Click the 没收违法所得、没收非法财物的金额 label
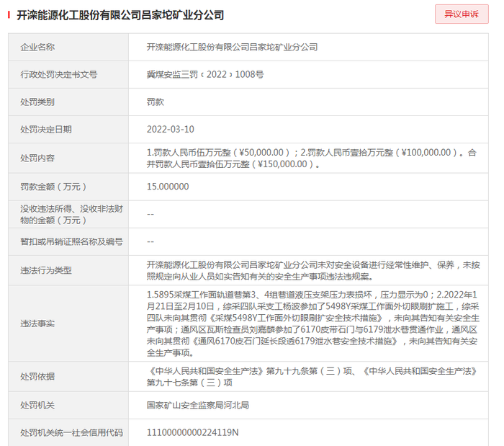Viewport: 504px width, 446px height. [71, 215]
